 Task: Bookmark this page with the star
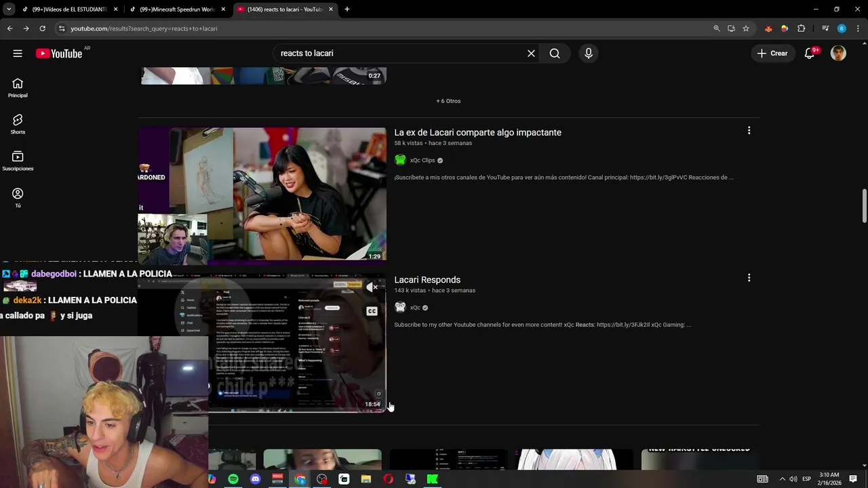746,28
